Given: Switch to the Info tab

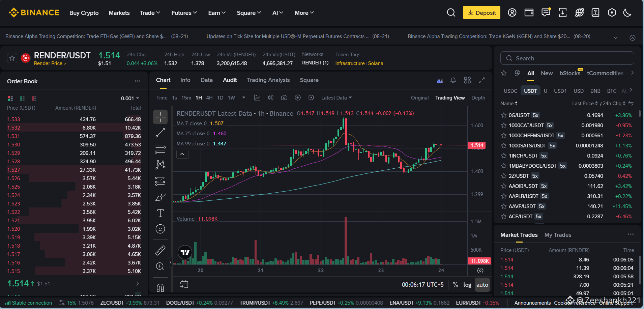Looking at the screenshot, I should pos(185,80).
